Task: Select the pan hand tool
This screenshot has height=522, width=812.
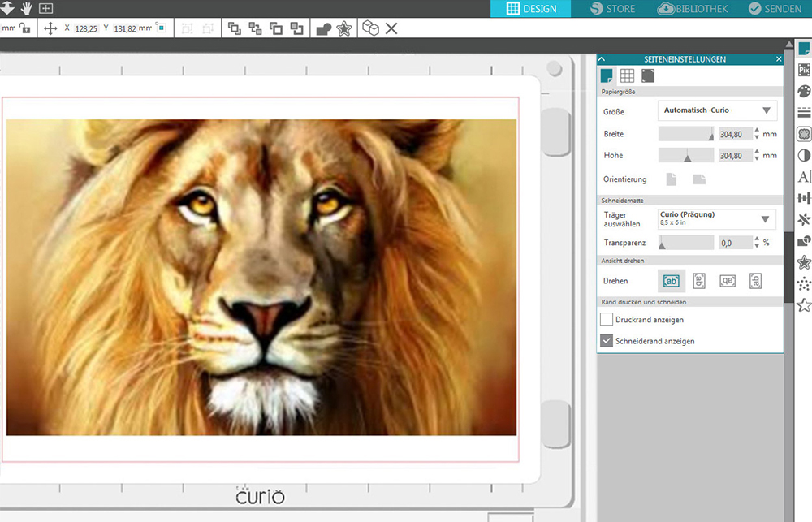Action: 26,8
